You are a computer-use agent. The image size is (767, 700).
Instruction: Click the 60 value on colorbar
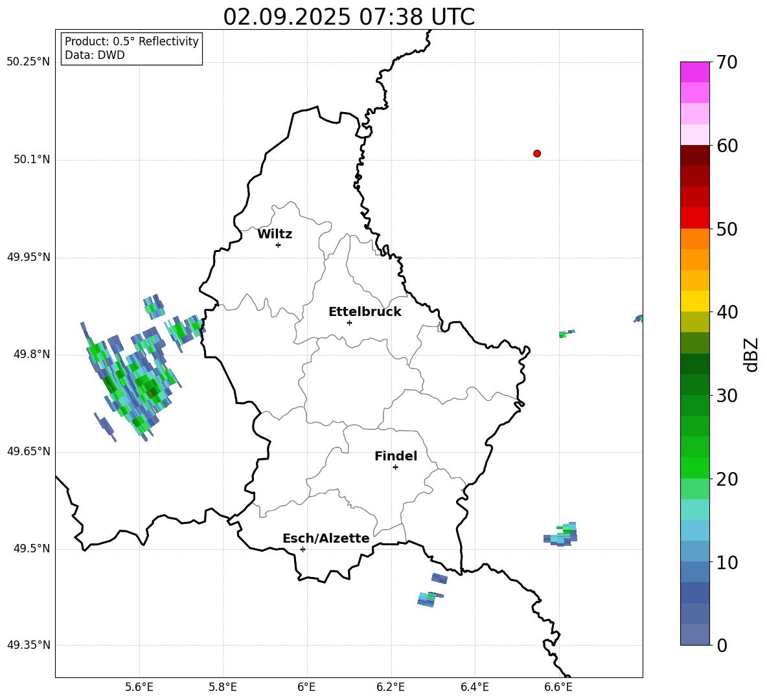(727, 146)
